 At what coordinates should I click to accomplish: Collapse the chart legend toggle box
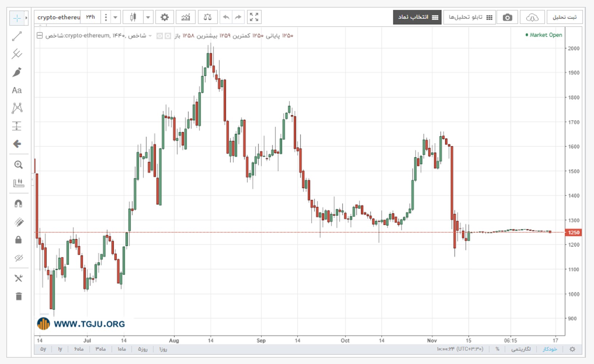pos(40,36)
